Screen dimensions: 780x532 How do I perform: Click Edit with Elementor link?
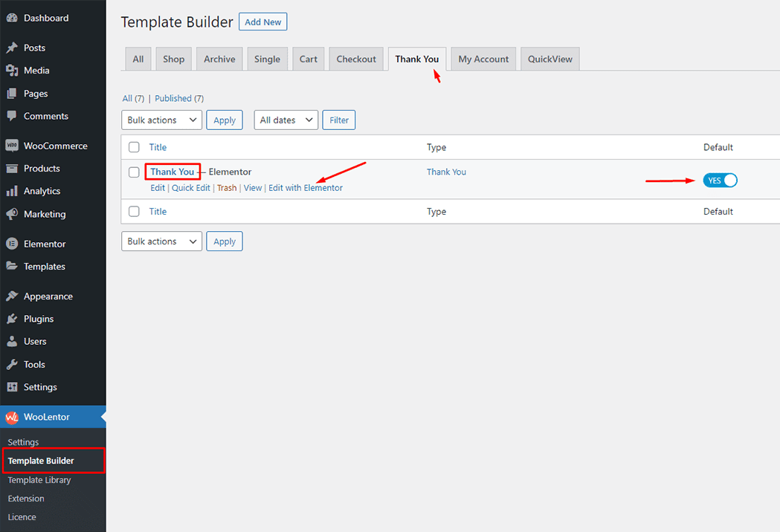click(x=306, y=188)
